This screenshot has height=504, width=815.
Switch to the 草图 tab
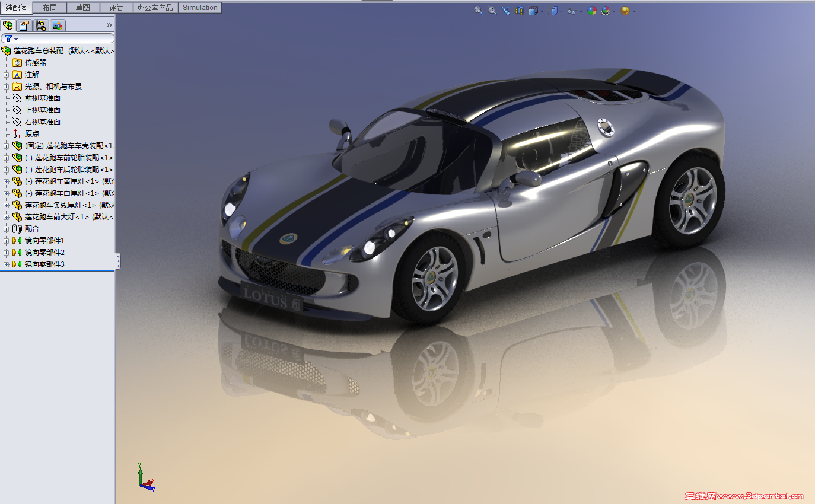coord(83,8)
